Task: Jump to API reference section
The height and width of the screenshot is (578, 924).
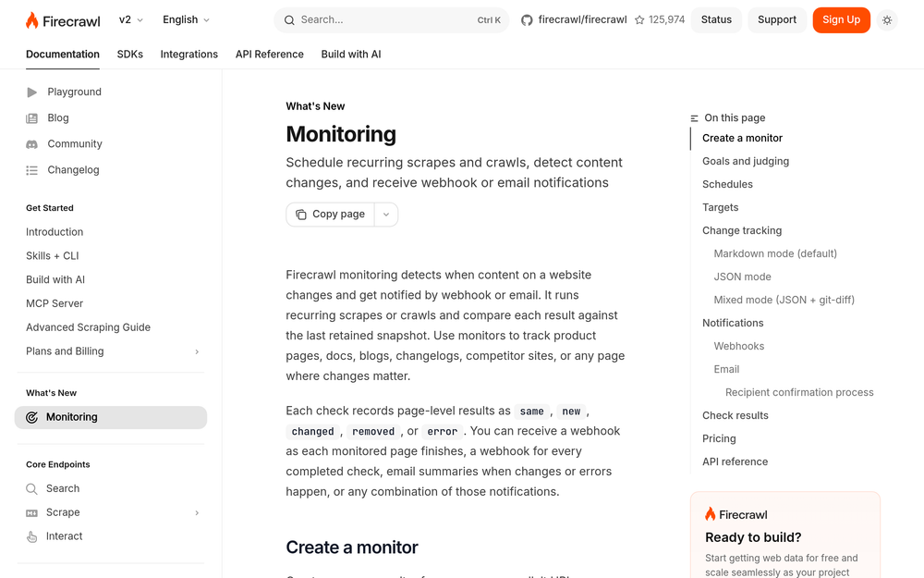Action: tap(735, 461)
